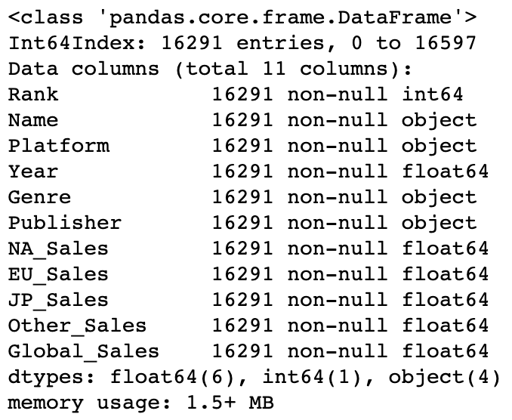Click the int64 type in Rank row
Image resolution: width=512 pixels, height=420 pixels.
click(433, 94)
